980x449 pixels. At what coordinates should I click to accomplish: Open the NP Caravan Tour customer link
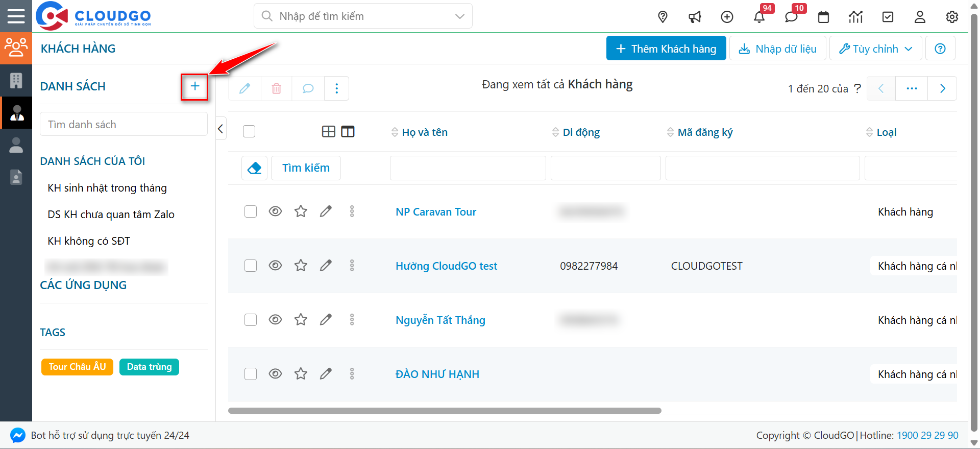coord(435,212)
